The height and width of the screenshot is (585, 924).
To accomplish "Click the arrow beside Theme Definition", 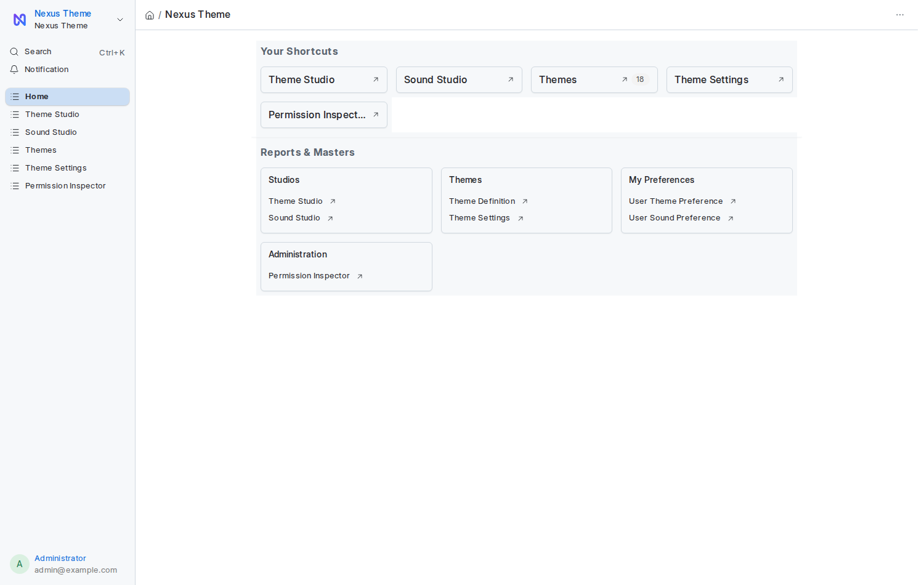I will pos(525,202).
